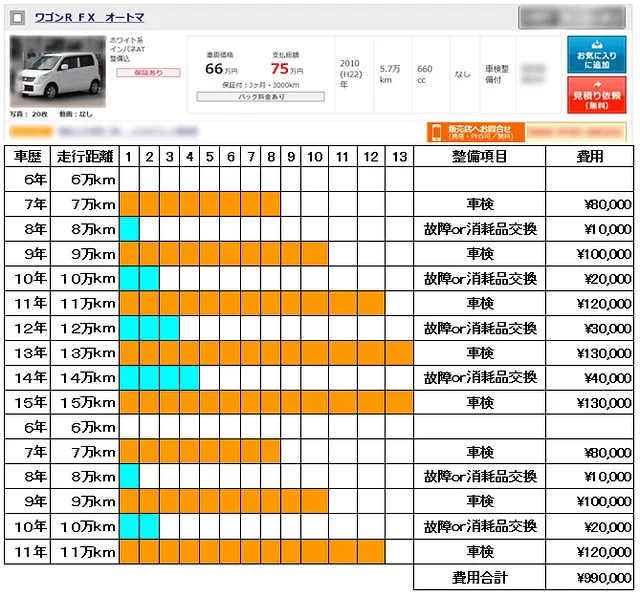The width and height of the screenshot is (640, 596).
Task: Click the インパネAT text
Action: (127, 49)
